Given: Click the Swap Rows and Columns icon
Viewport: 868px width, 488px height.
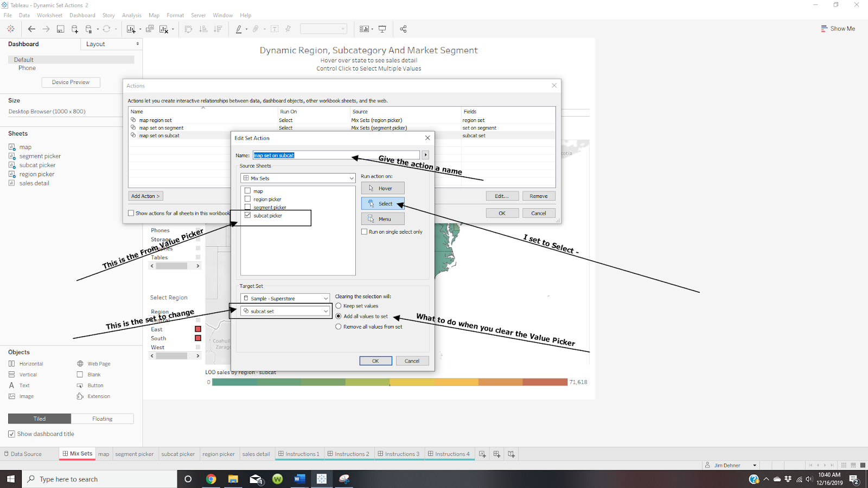Looking at the screenshot, I should [x=188, y=29].
